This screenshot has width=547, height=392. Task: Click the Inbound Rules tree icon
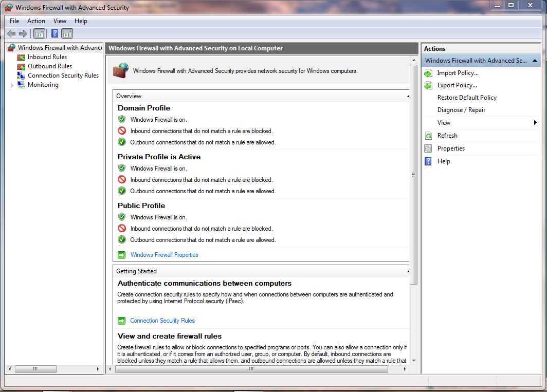coord(21,57)
